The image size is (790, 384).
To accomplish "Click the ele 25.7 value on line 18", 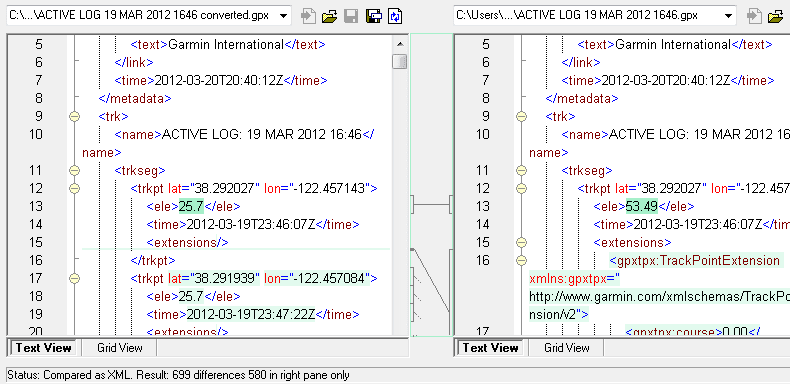I will click(191, 296).
